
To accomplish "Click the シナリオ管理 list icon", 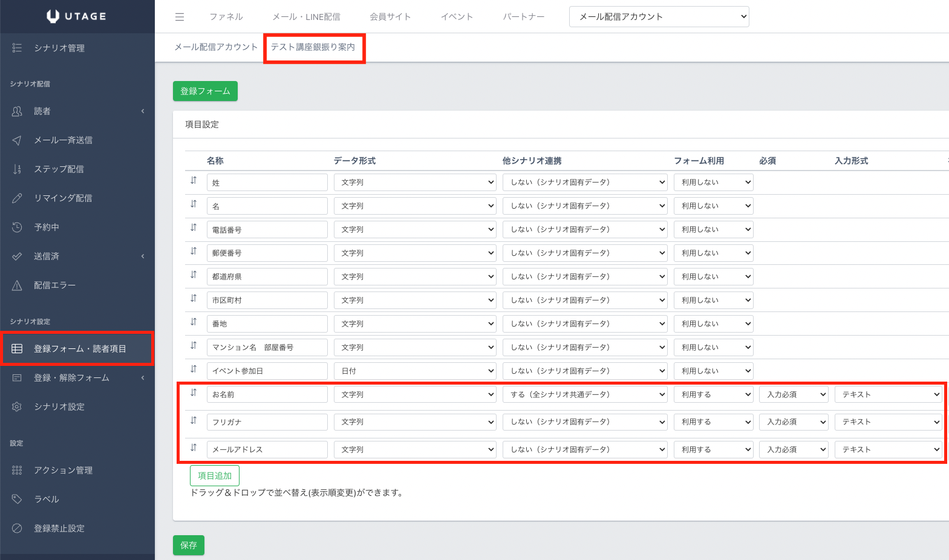I will point(17,48).
